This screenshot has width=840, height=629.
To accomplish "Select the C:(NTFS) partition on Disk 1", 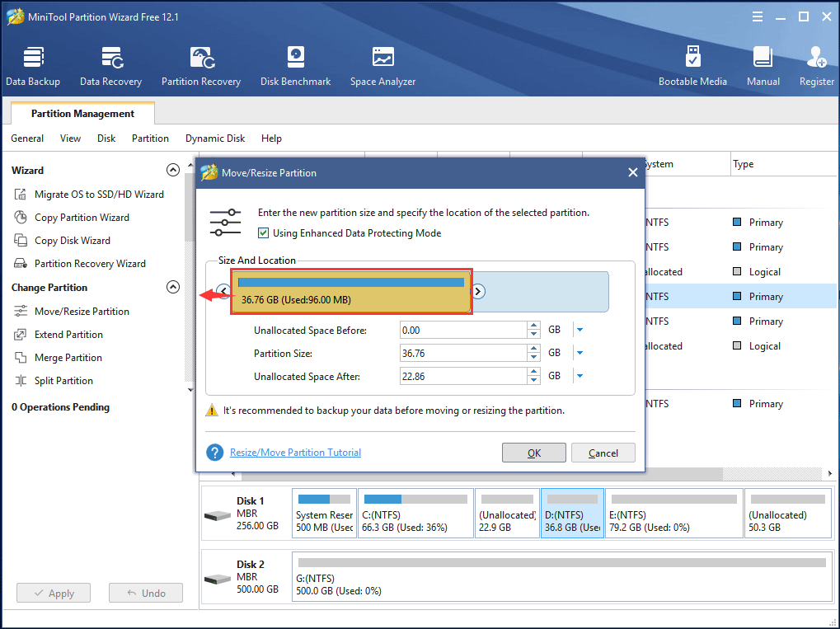I will coord(415,514).
